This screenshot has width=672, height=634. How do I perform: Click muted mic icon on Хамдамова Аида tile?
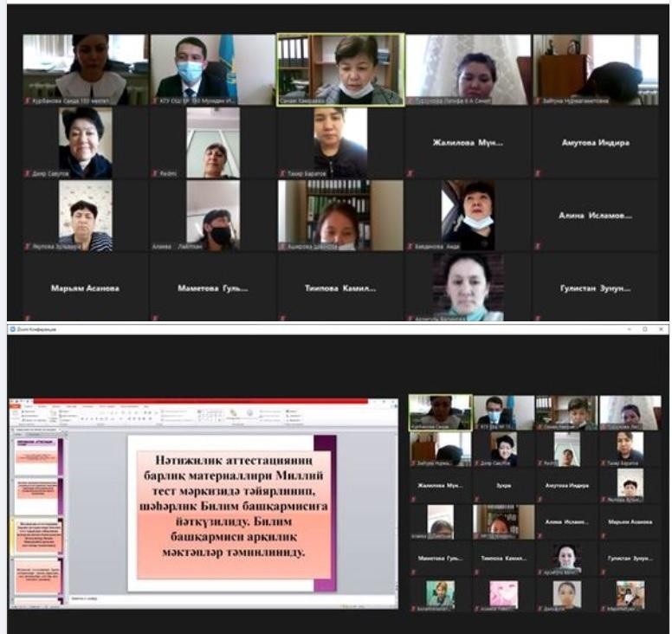tap(410, 247)
